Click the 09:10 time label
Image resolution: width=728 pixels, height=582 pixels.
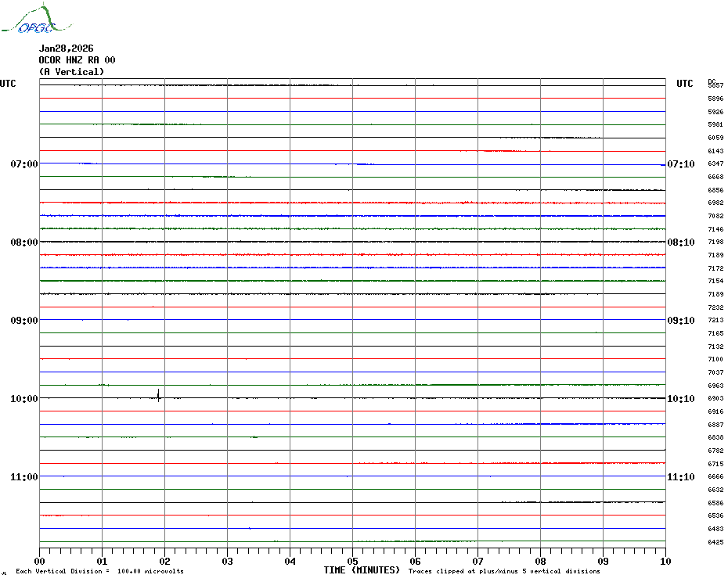(x=681, y=320)
